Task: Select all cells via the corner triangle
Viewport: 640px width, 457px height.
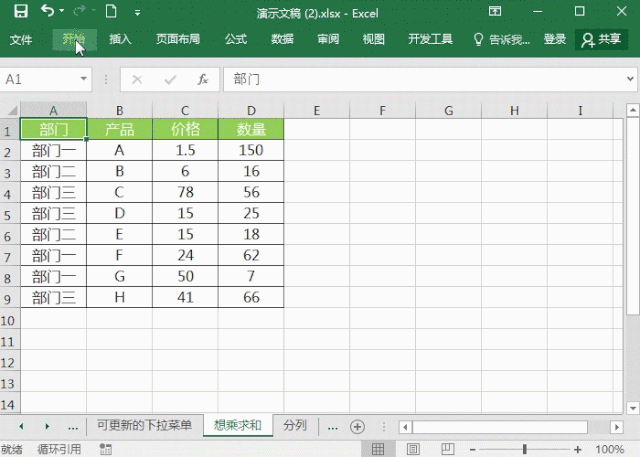Action: coord(12,110)
